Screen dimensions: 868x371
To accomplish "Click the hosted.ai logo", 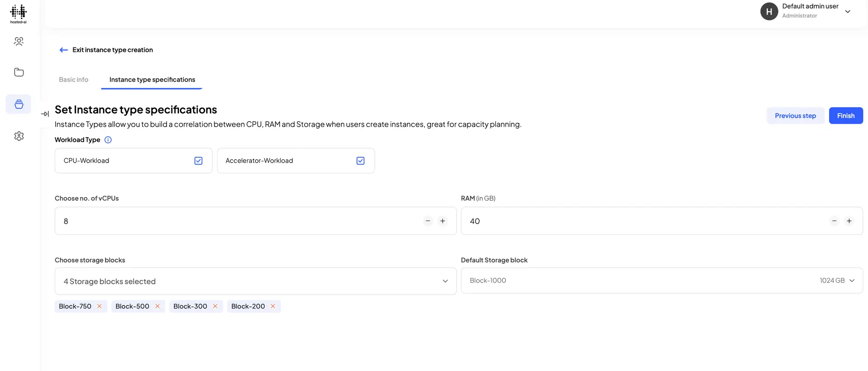I will coord(19,14).
